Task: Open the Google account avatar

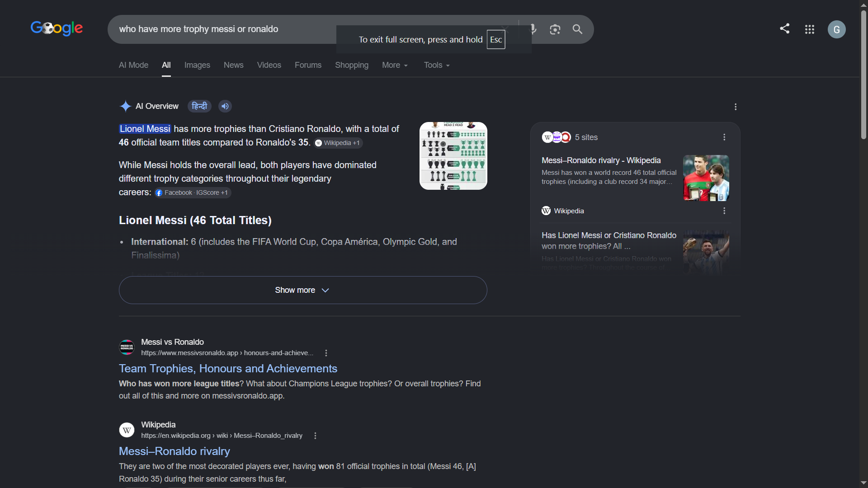Action: tap(837, 29)
